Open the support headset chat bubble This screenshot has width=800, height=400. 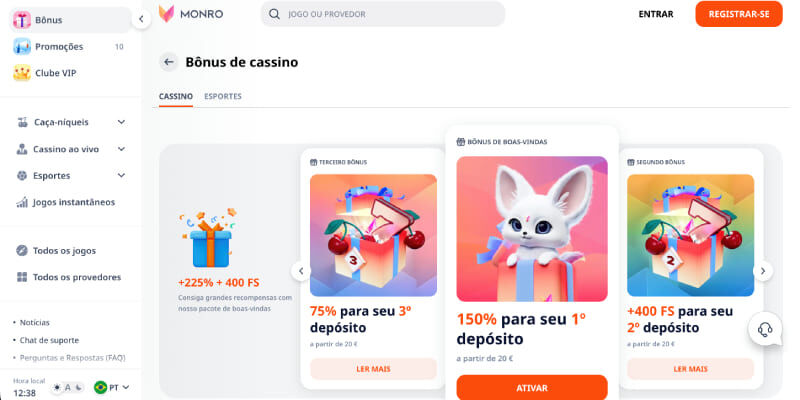click(x=765, y=330)
